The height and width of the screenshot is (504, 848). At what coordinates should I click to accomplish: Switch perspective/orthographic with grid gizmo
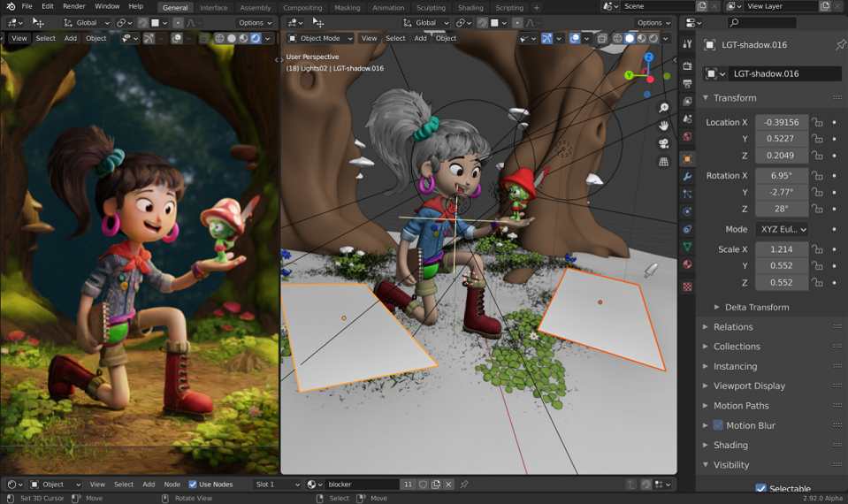pos(663,162)
